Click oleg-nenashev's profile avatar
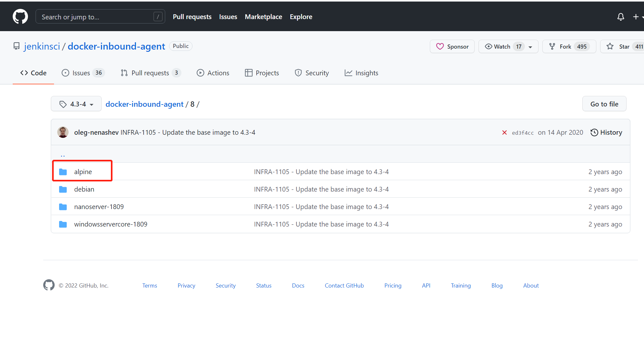Image resolution: width=644 pixels, height=339 pixels. click(63, 132)
